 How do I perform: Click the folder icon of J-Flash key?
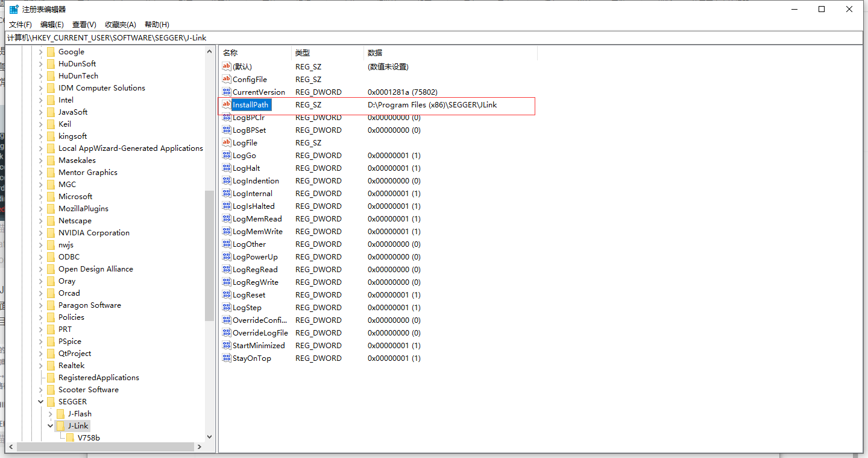click(60, 413)
